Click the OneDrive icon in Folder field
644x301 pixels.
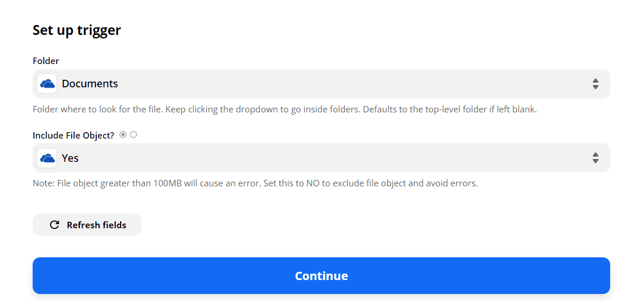pyautogui.click(x=47, y=84)
